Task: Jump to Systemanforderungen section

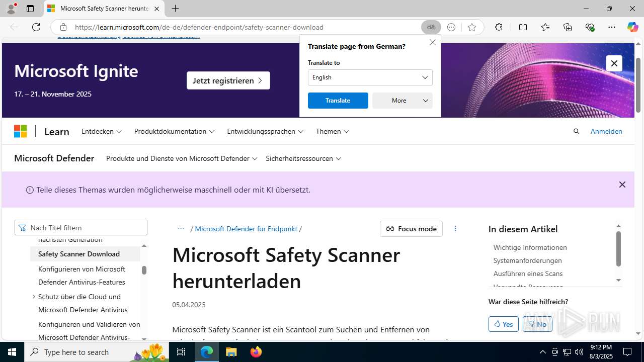Action: coord(527,260)
